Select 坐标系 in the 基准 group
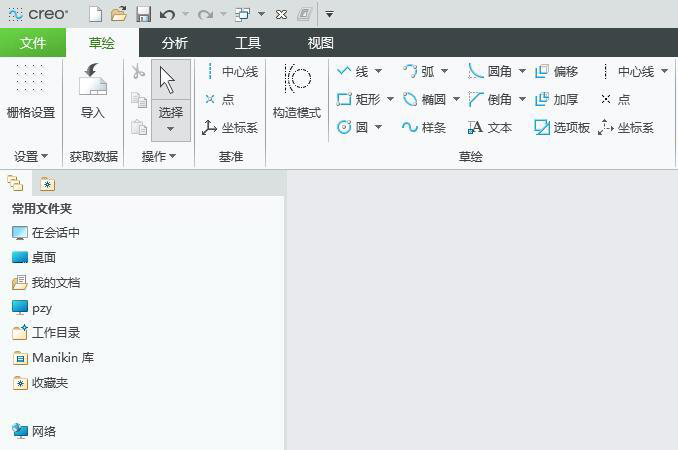Image resolution: width=678 pixels, height=450 pixels. point(230,128)
